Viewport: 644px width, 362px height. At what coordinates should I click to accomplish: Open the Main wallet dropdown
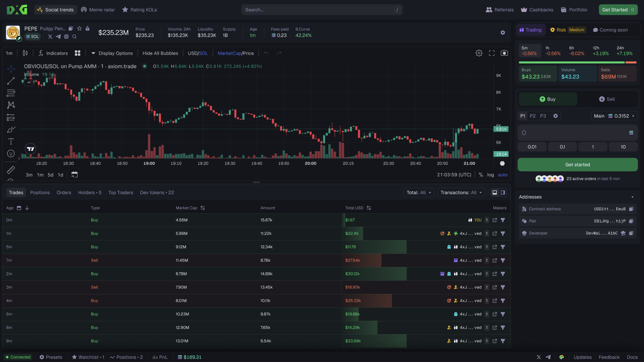coord(614,116)
